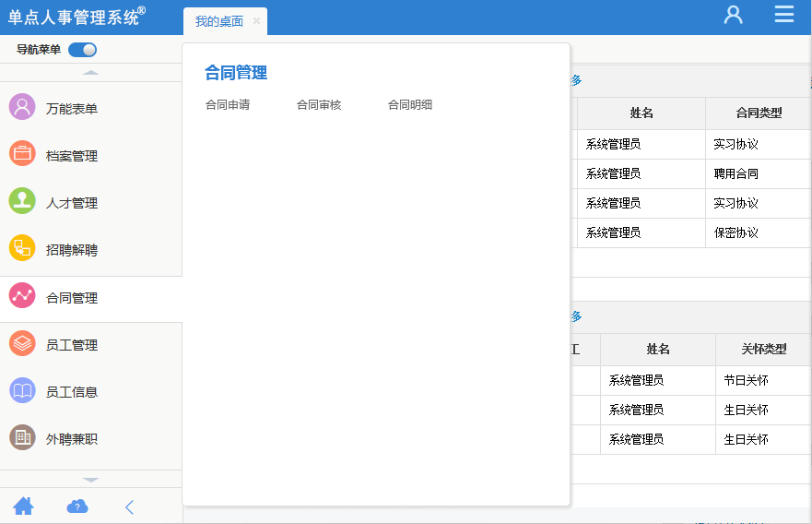
Task: Click the 员工信息 book icon
Action: click(x=22, y=390)
